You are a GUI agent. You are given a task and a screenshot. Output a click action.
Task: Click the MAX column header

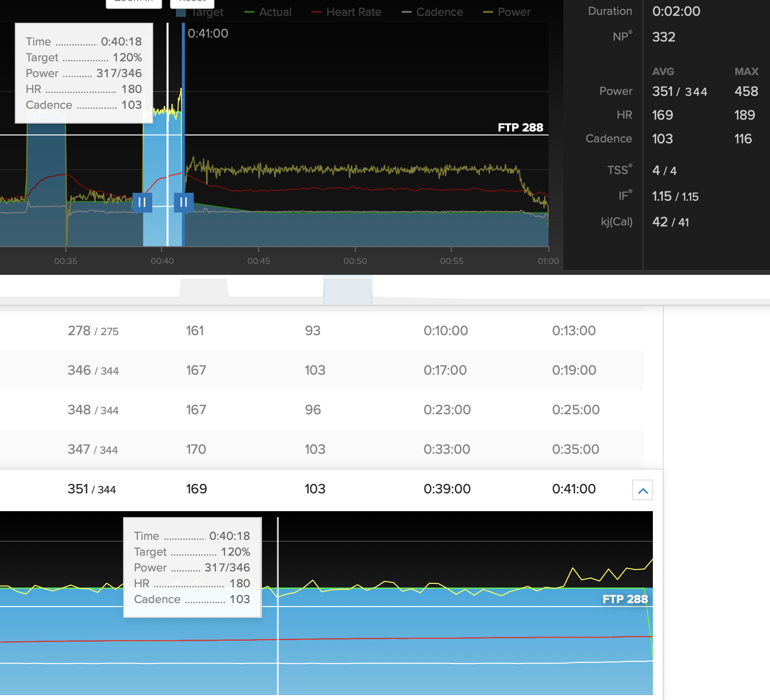point(747,72)
